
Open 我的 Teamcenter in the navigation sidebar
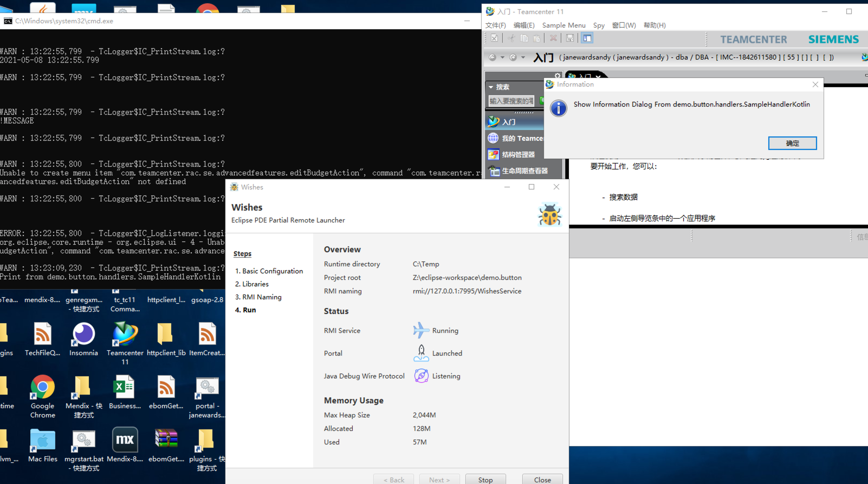pyautogui.click(x=515, y=138)
